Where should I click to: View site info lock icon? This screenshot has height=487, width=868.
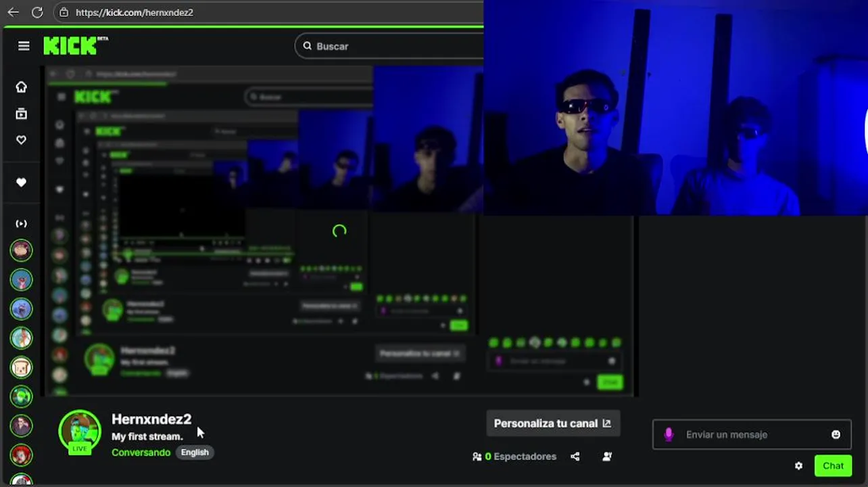click(64, 12)
